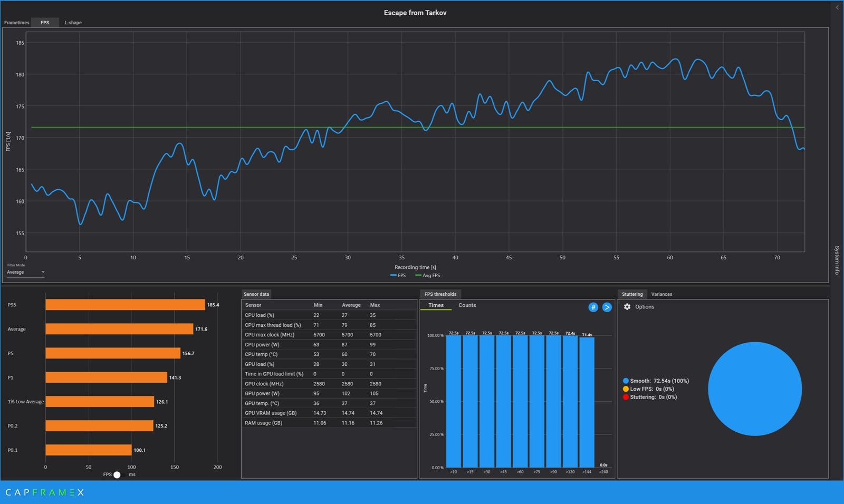This screenshot has height=504, width=844.
Task: Select the Stuttering tab
Action: [x=632, y=294]
